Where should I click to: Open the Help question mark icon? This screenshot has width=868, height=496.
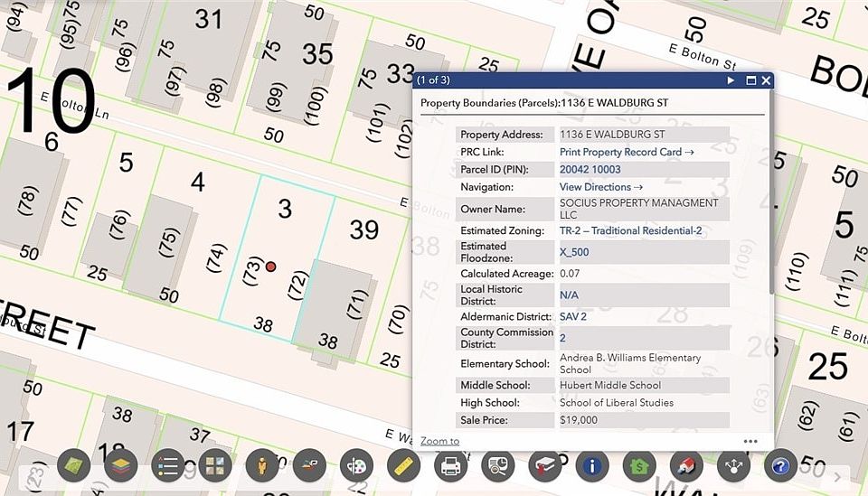780,465
